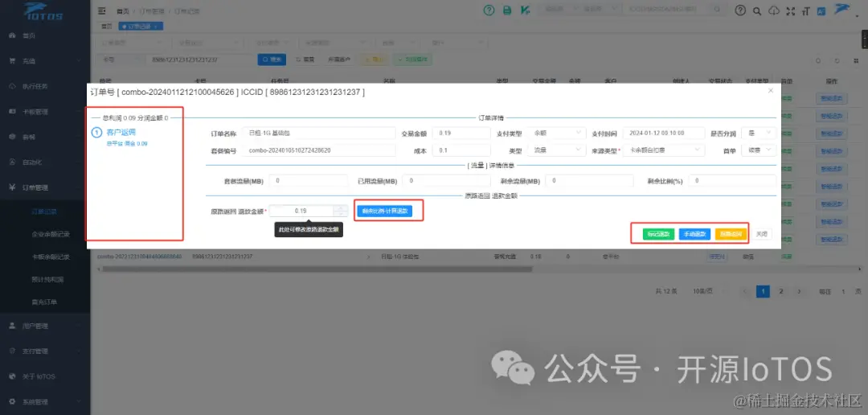Collapse the 订单管理 sidebar menu

coord(45,187)
